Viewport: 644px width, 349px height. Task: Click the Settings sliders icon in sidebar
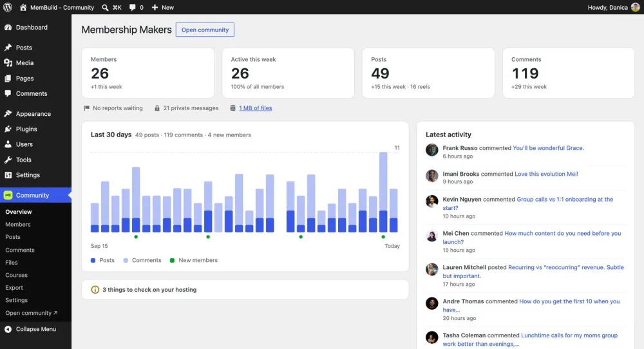click(x=8, y=175)
